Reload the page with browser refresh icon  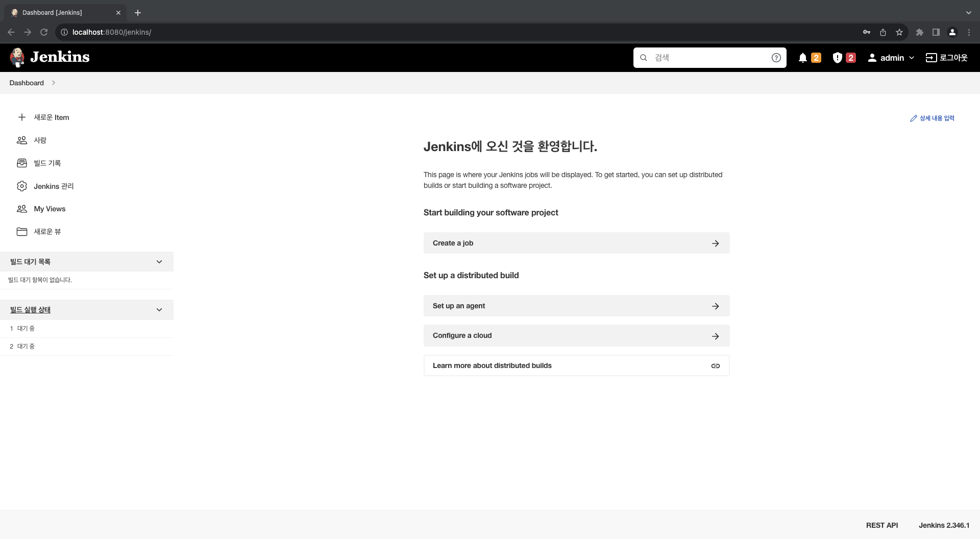[x=44, y=32]
